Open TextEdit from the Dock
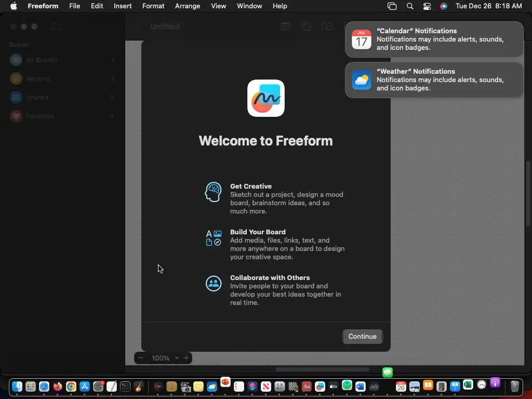Image resolution: width=532 pixels, height=399 pixels. tap(112, 387)
